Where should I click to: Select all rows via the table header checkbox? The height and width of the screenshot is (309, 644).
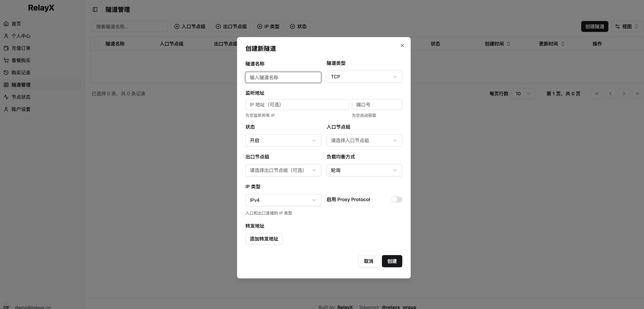click(x=96, y=44)
